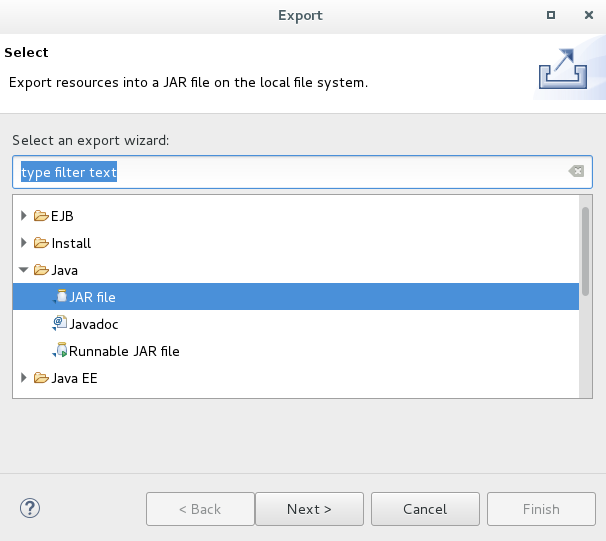Open the help question mark icon
606x541 pixels.
[x=30, y=508]
